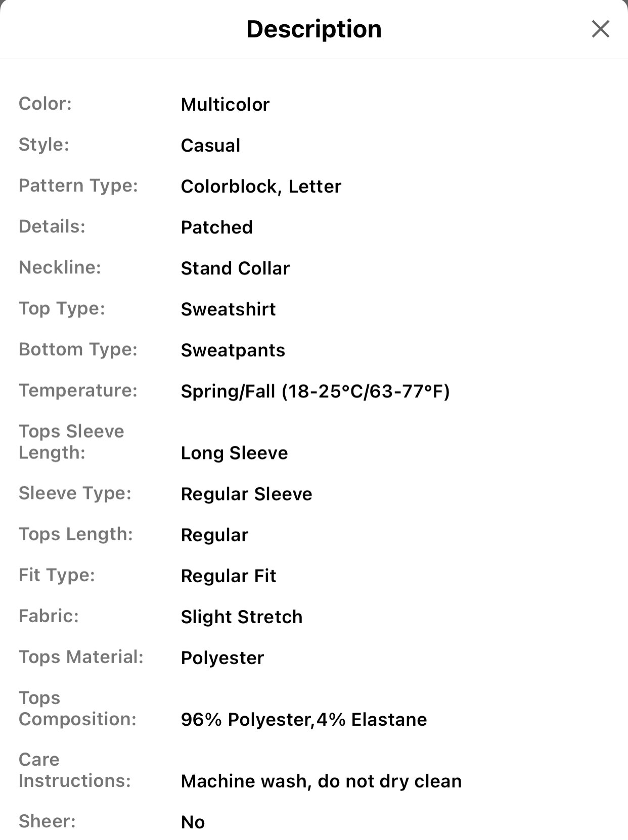Tap the Casual style value
The height and width of the screenshot is (840, 628).
click(210, 146)
